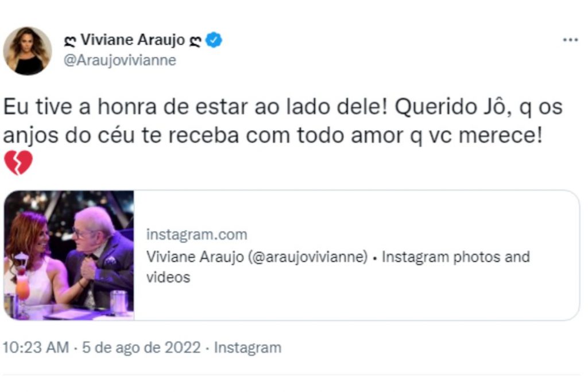Click the man in the card photo
Screen dimensions: 588x392
point(100,253)
